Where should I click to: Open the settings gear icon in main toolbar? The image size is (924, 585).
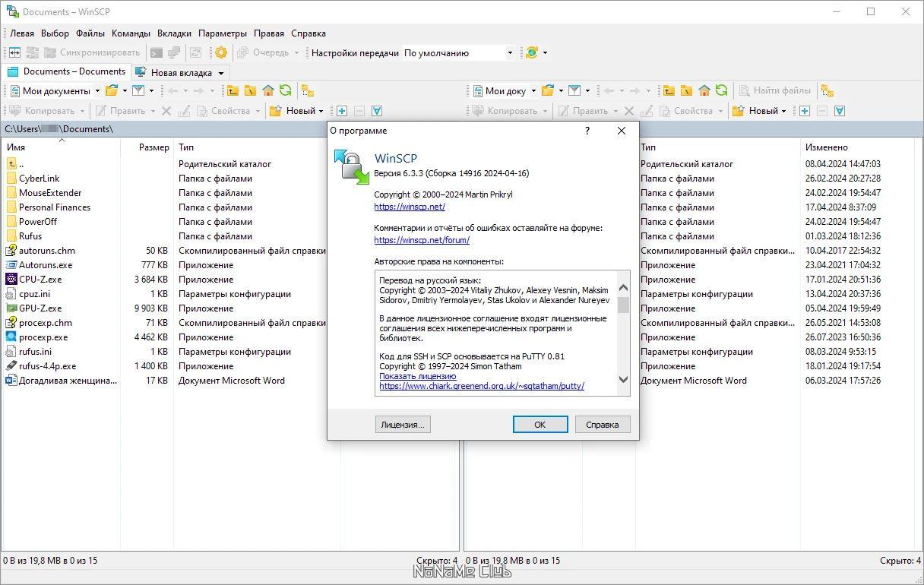tap(221, 52)
